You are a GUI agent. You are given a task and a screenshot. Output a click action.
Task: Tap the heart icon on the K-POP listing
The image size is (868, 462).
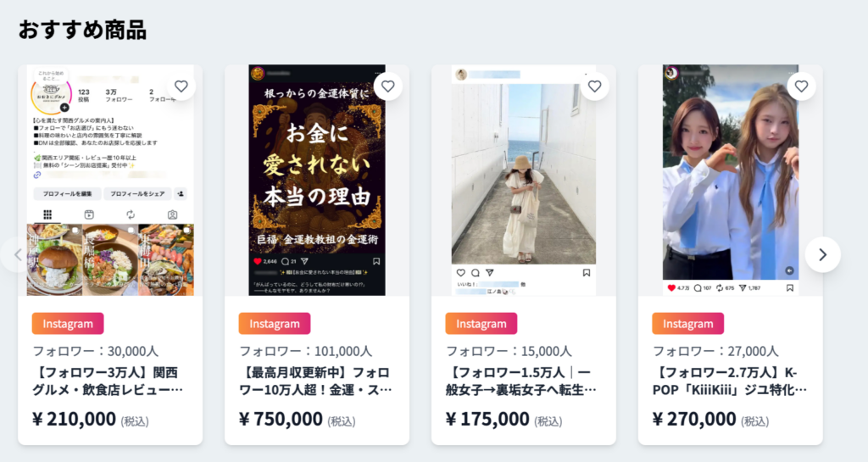point(801,86)
